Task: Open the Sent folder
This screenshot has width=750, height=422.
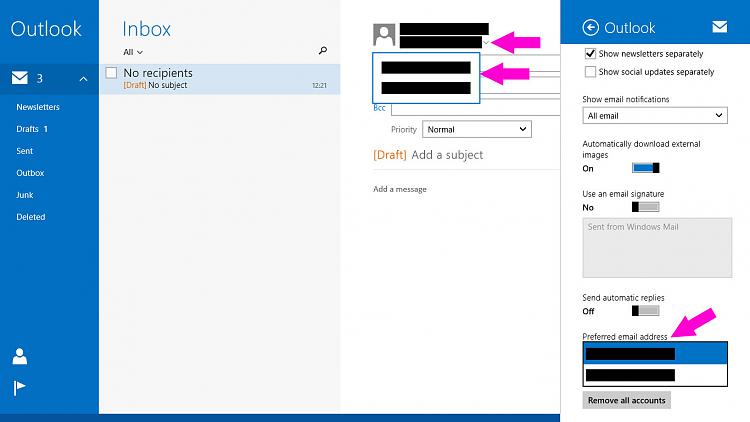Action: (24, 151)
